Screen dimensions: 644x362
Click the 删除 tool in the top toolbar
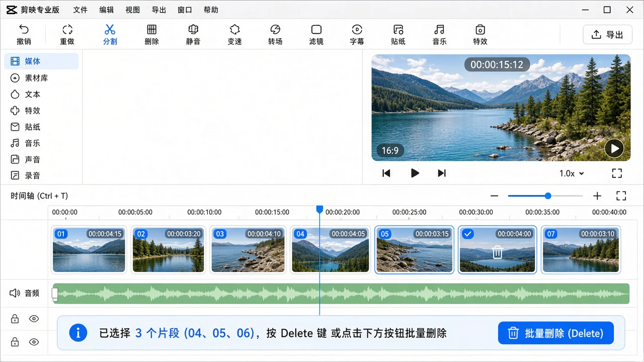pos(151,34)
